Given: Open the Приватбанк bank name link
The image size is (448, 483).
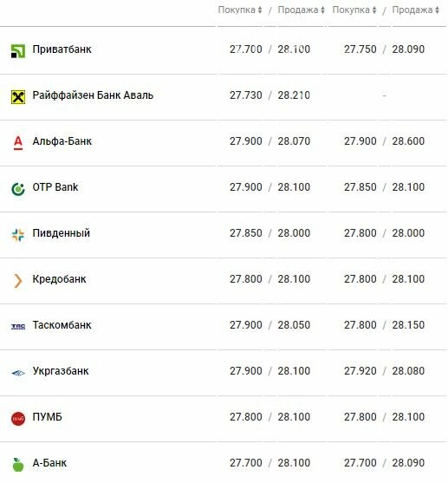Looking at the screenshot, I should [x=62, y=49].
